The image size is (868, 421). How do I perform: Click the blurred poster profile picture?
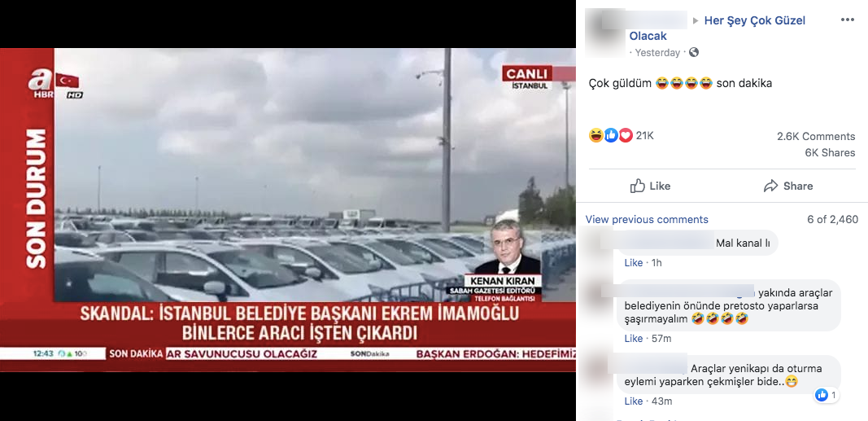(x=605, y=33)
